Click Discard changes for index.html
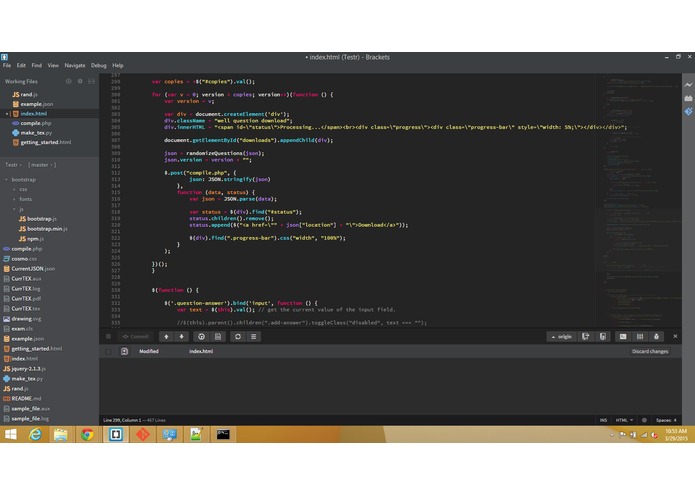Screen dimensions: 695x494 point(650,351)
